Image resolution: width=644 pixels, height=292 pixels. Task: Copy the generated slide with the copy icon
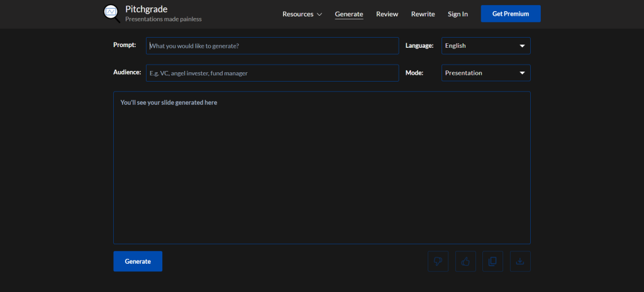coord(492,261)
